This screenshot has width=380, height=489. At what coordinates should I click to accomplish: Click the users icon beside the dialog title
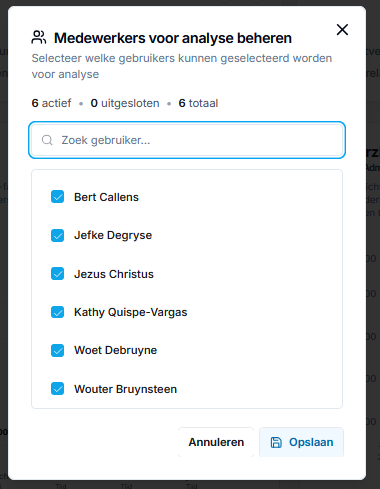click(39, 37)
